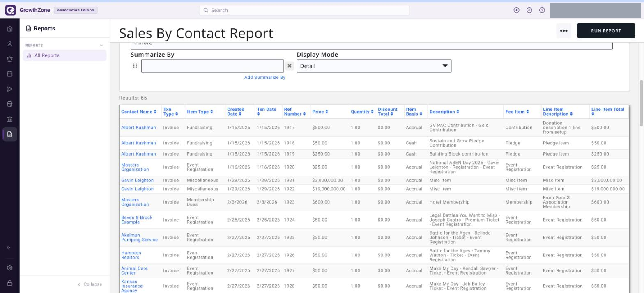Open the checkmark tasks icon in header

point(529,10)
